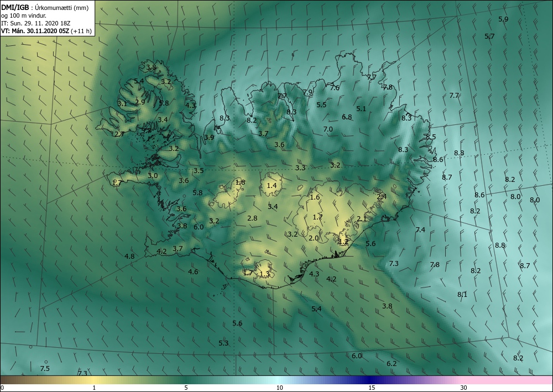Click the map value '1.2'
The width and height of the screenshot is (553, 392).
click(x=343, y=242)
